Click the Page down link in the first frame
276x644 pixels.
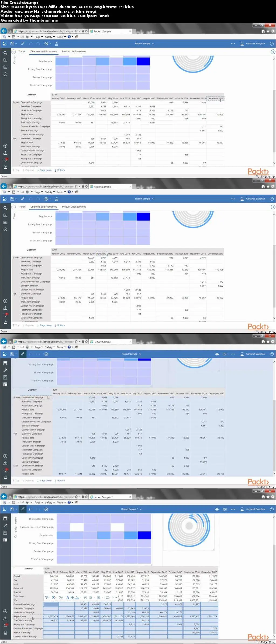pyautogui.click(x=44, y=170)
